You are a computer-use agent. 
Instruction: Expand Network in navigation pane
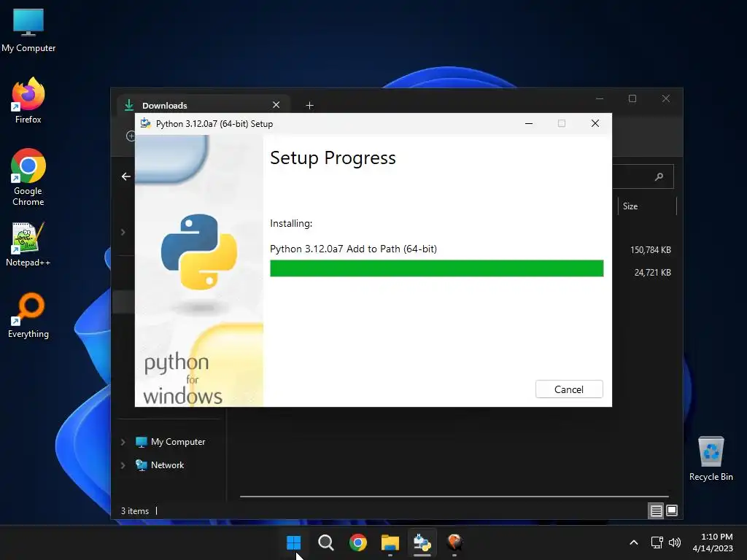tap(123, 465)
